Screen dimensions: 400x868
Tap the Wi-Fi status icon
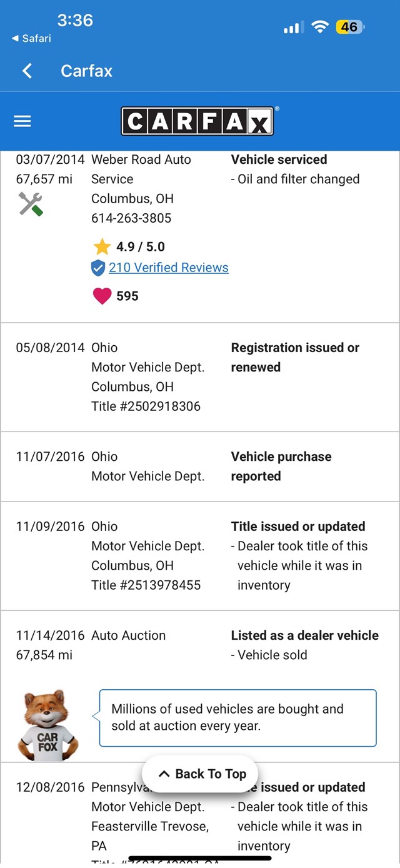pyautogui.click(x=320, y=27)
